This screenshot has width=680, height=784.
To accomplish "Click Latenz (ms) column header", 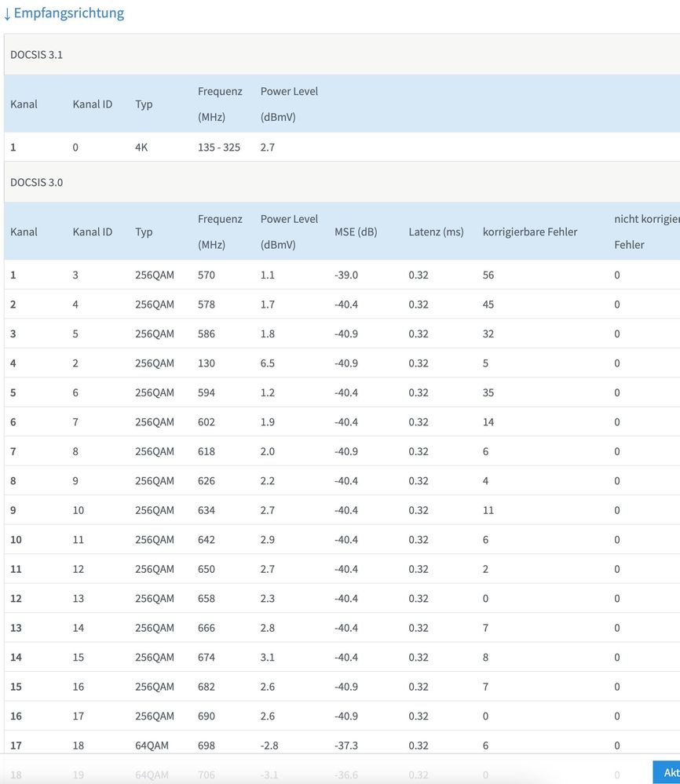I will point(436,232).
